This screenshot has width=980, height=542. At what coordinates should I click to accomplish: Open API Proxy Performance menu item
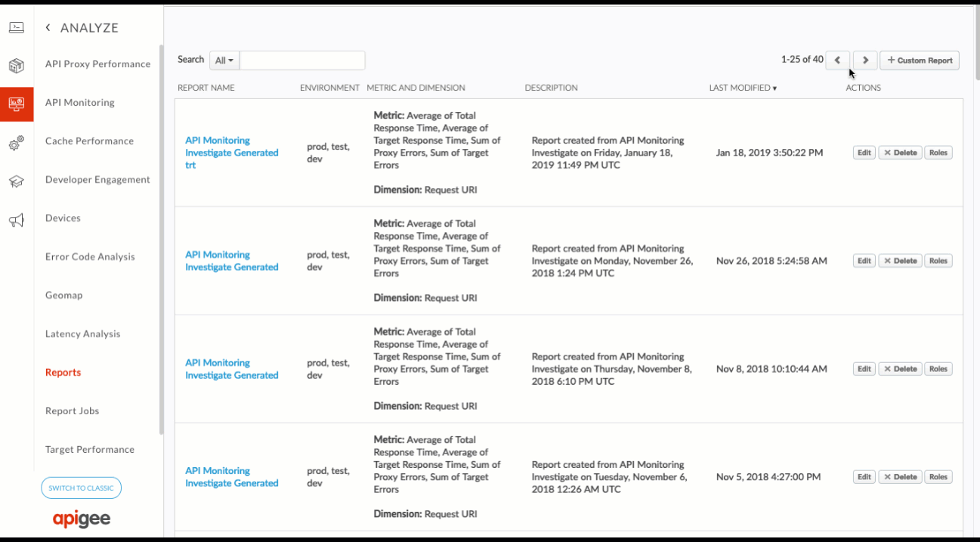tap(98, 64)
